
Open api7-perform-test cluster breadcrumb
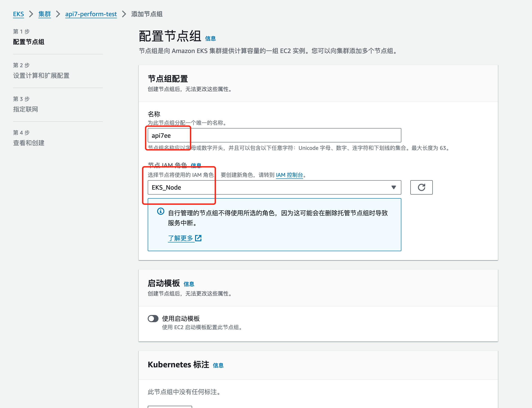click(91, 14)
